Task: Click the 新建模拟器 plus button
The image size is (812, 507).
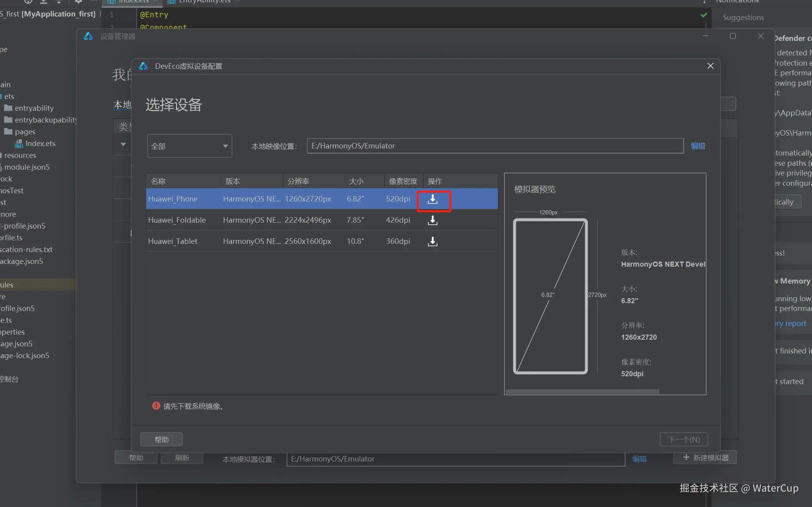Action: coord(705,458)
